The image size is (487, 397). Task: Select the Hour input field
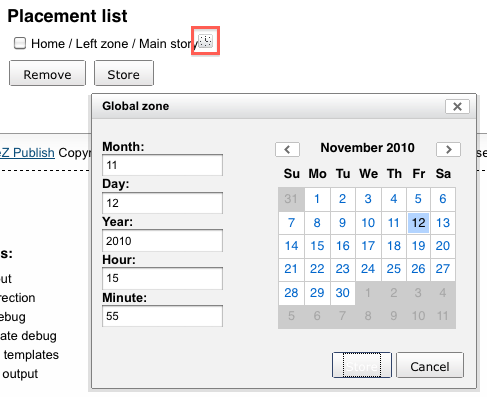coord(162,278)
